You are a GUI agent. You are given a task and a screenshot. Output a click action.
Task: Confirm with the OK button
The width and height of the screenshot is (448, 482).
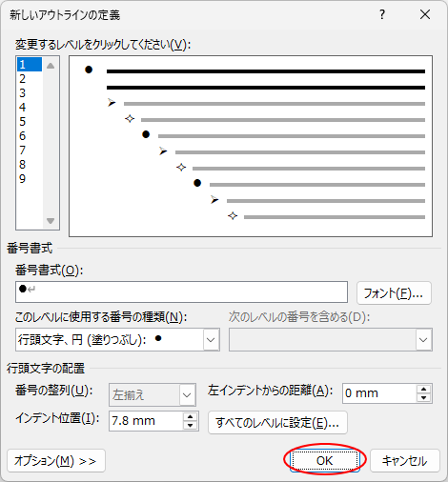click(324, 461)
